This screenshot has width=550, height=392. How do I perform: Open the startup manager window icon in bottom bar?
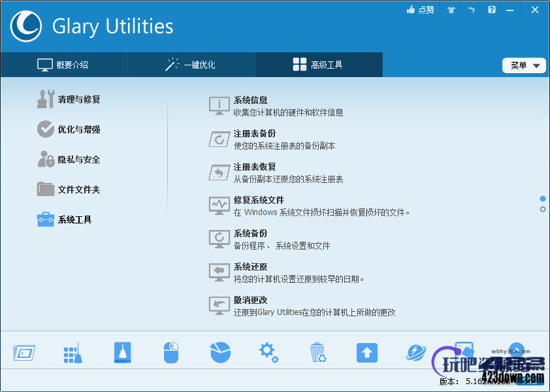[x=24, y=353]
